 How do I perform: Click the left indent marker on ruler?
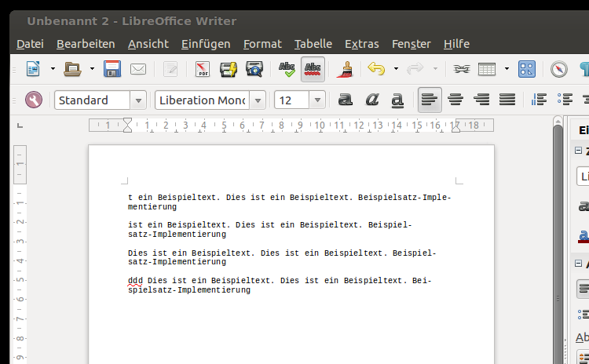point(128,125)
